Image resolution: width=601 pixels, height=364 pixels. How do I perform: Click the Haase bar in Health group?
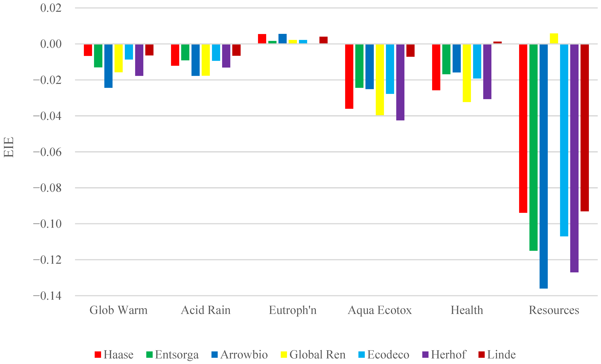[436, 67]
